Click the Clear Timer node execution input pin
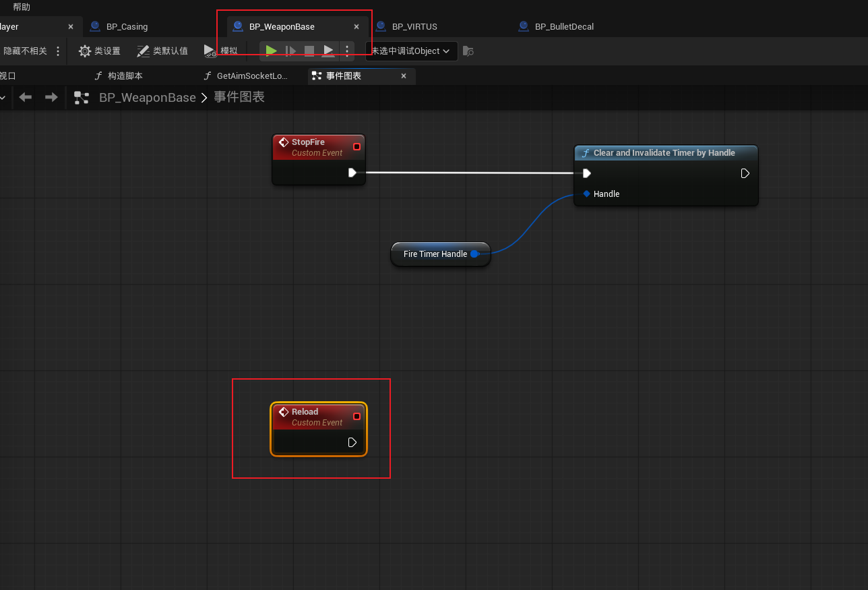The height and width of the screenshot is (590, 868). pyautogui.click(x=587, y=173)
